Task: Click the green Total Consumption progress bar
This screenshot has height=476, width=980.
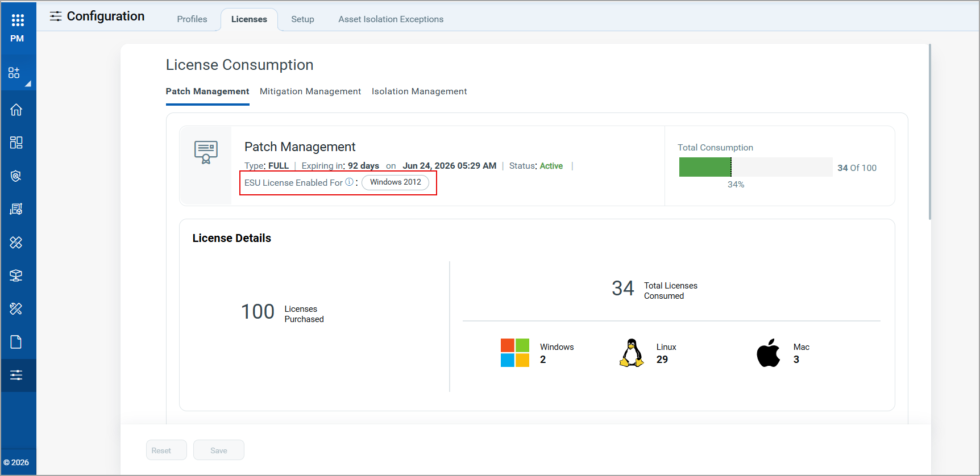Action: tap(705, 167)
